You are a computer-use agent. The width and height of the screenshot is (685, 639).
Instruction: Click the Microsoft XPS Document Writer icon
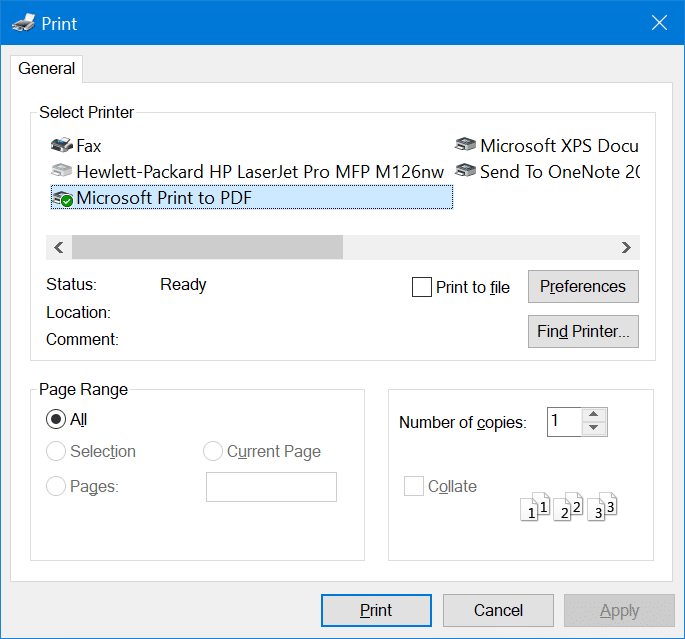pos(465,144)
